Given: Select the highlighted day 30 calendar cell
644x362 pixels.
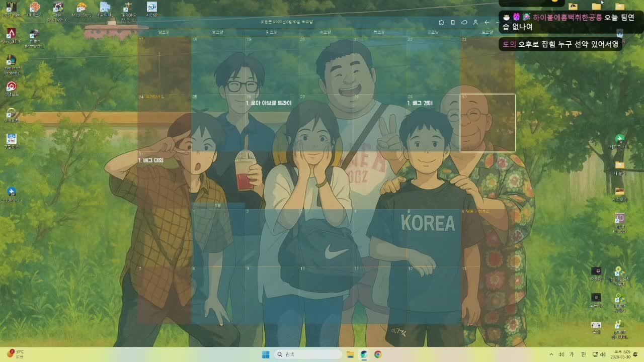Looking at the screenshot, I should tap(488, 123).
